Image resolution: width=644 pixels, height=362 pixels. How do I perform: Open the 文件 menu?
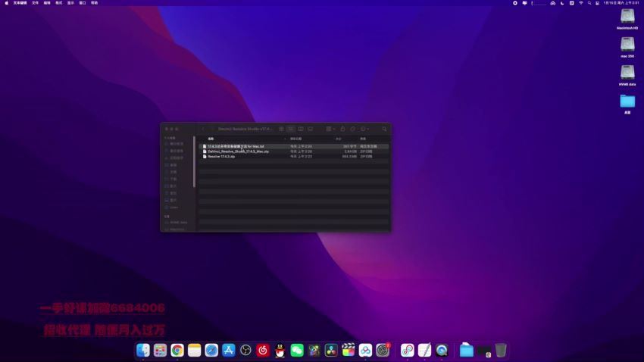tap(36, 3)
